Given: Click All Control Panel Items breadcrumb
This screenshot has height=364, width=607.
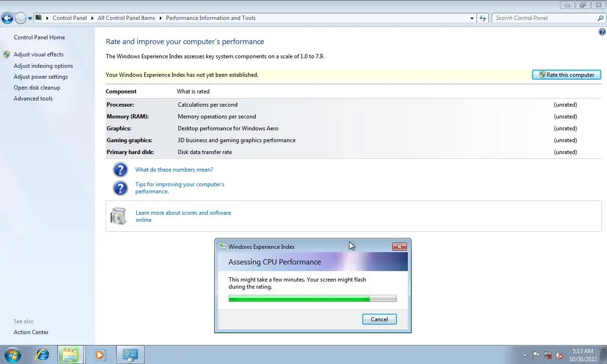Looking at the screenshot, I should point(126,18).
